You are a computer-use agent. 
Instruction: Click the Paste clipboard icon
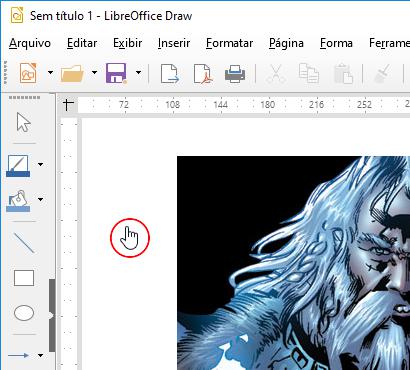click(x=343, y=73)
